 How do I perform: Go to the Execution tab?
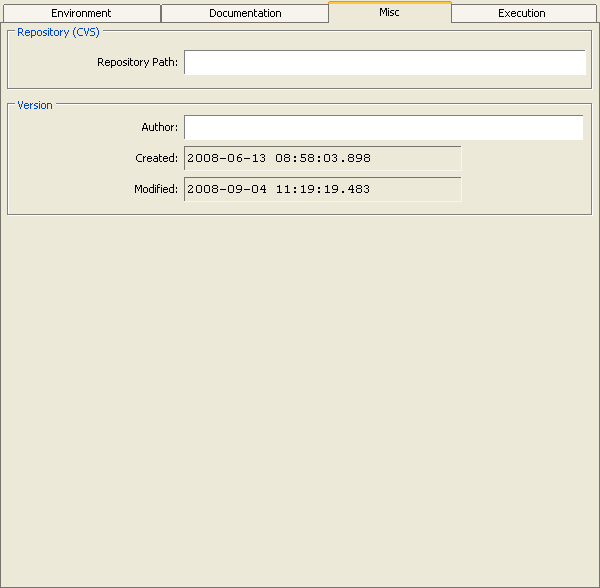coord(521,14)
